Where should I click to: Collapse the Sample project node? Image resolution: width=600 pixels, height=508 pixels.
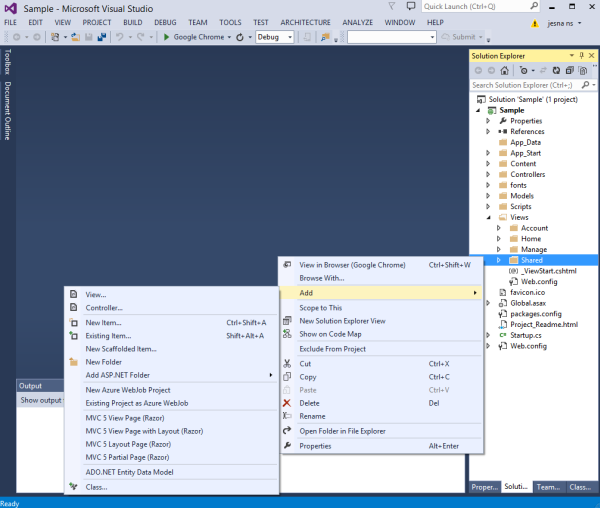tap(478, 110)
